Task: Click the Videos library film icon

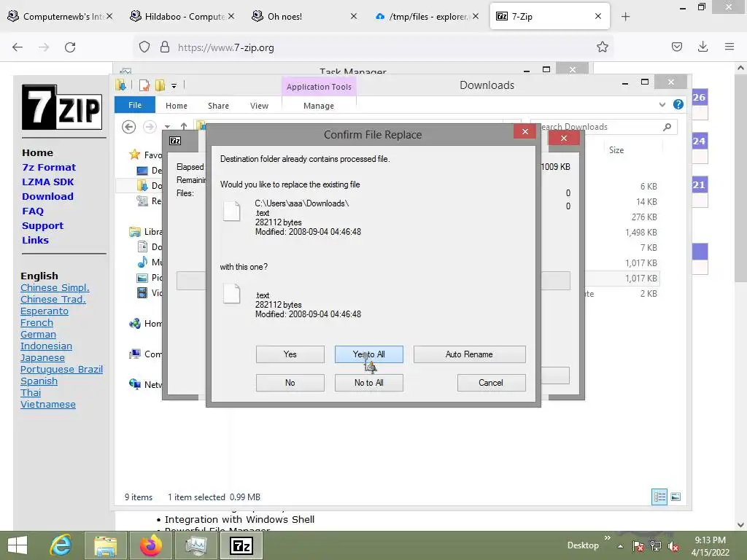Action: (142, 293)
